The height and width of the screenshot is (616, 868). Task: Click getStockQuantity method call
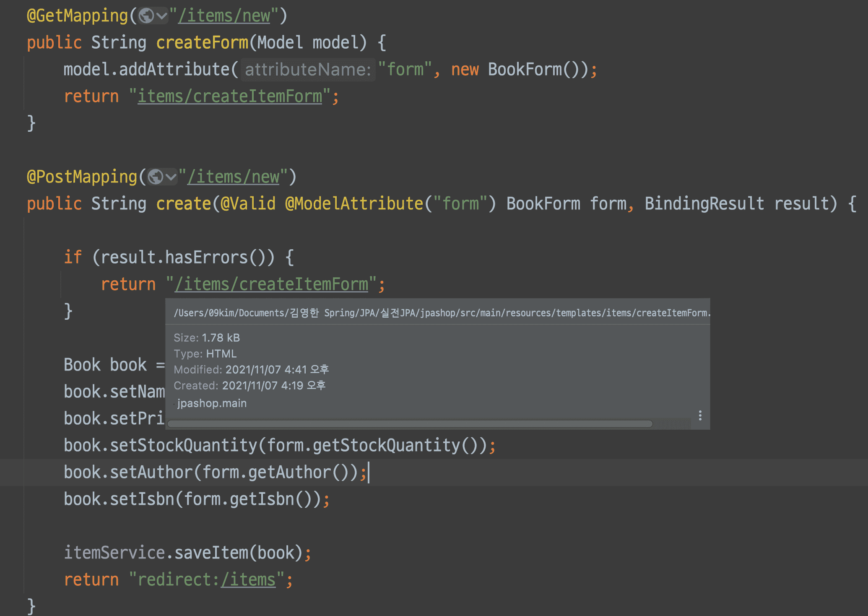point(386,446)
